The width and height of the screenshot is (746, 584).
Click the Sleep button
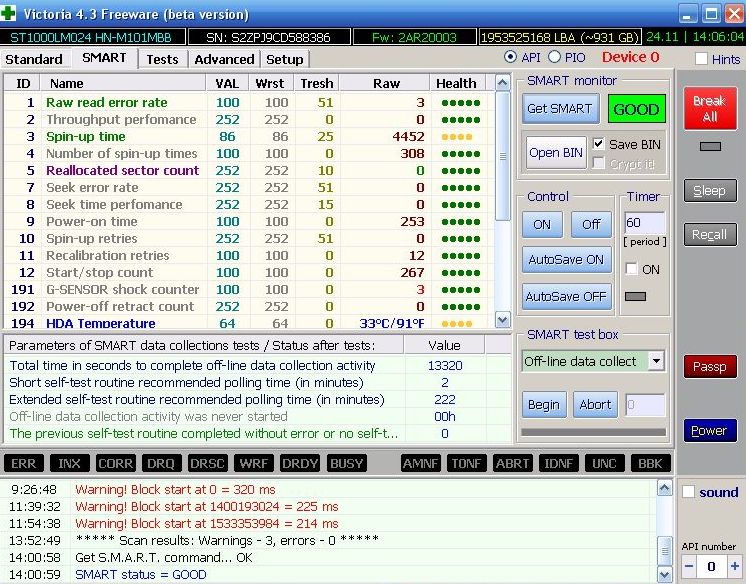point(710,191)
